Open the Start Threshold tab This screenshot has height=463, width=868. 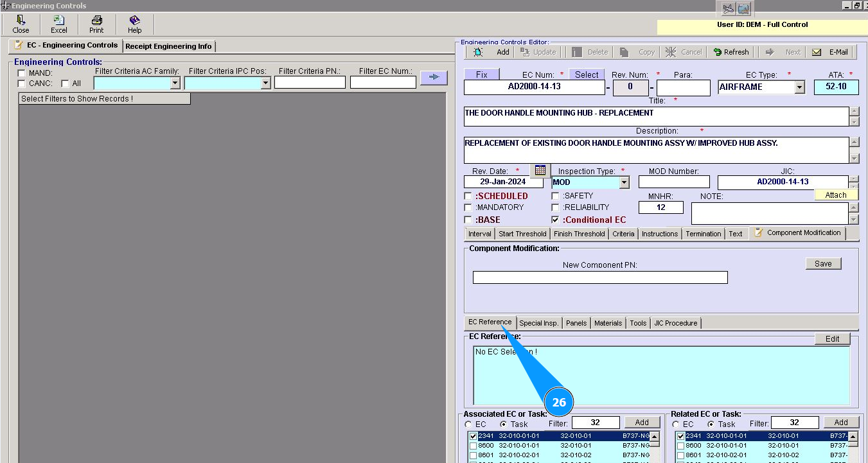[522, 234]
